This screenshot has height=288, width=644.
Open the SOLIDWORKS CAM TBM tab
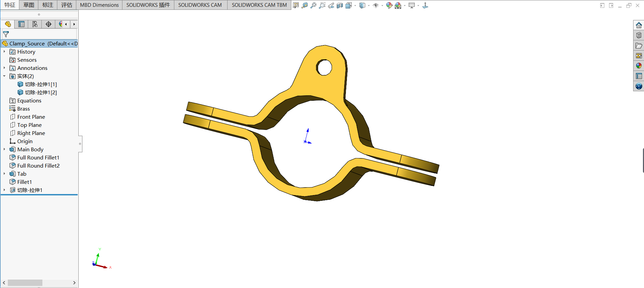point(259,5)
